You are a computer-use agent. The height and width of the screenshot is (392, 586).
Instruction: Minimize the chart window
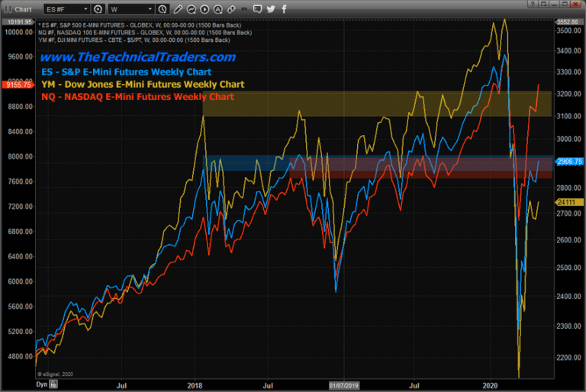coord(554,4)
